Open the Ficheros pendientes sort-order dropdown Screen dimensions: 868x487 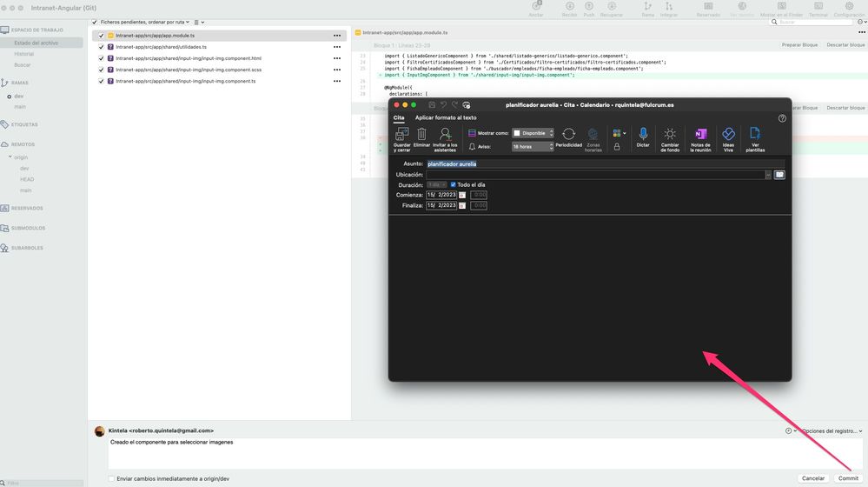[145, 22]
